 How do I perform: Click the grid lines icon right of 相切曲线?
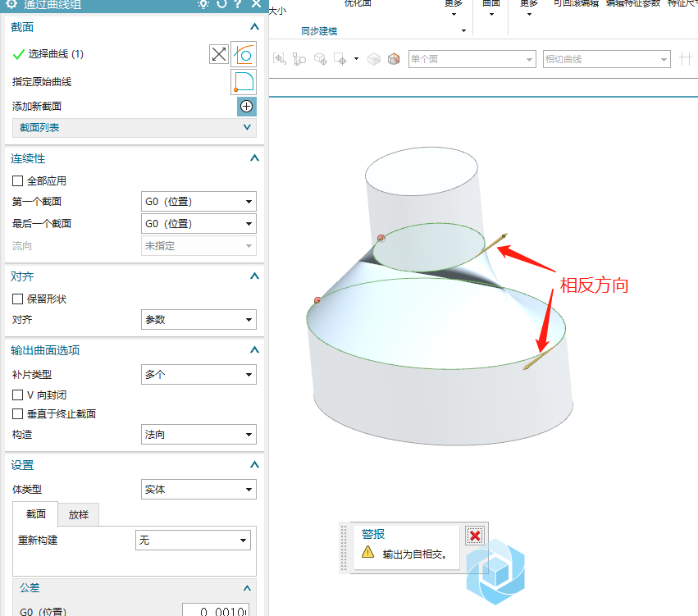click(686, 59)
